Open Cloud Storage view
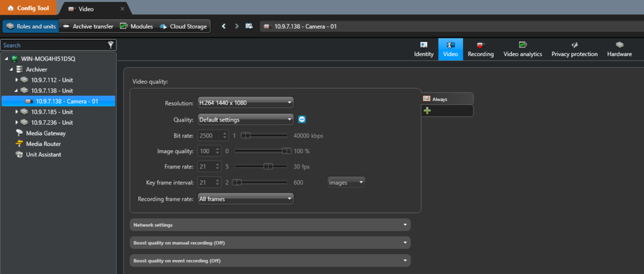The image size is (644, 274). tap(183, 26)
